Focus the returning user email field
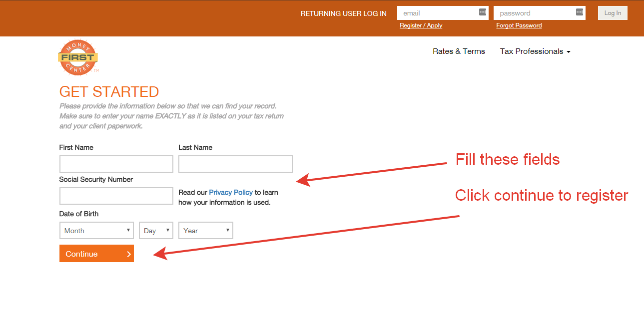The width and height of the screenshot is (644, 332). 443,13
